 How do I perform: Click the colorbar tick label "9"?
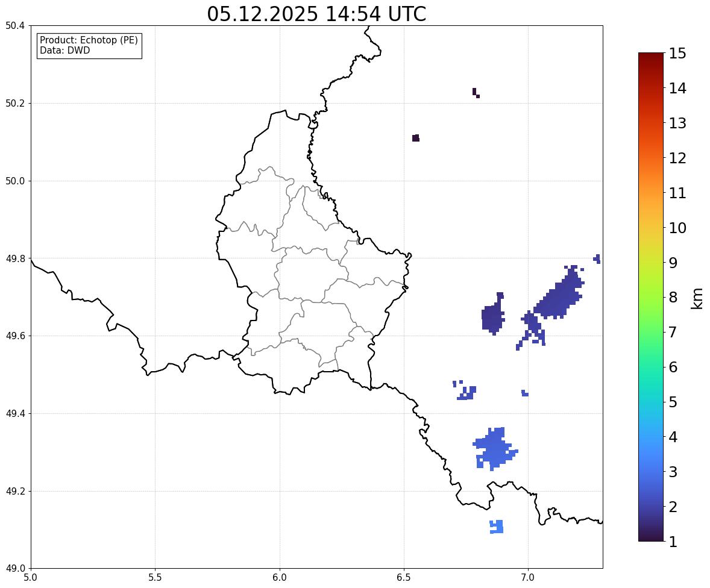point(673,263)
